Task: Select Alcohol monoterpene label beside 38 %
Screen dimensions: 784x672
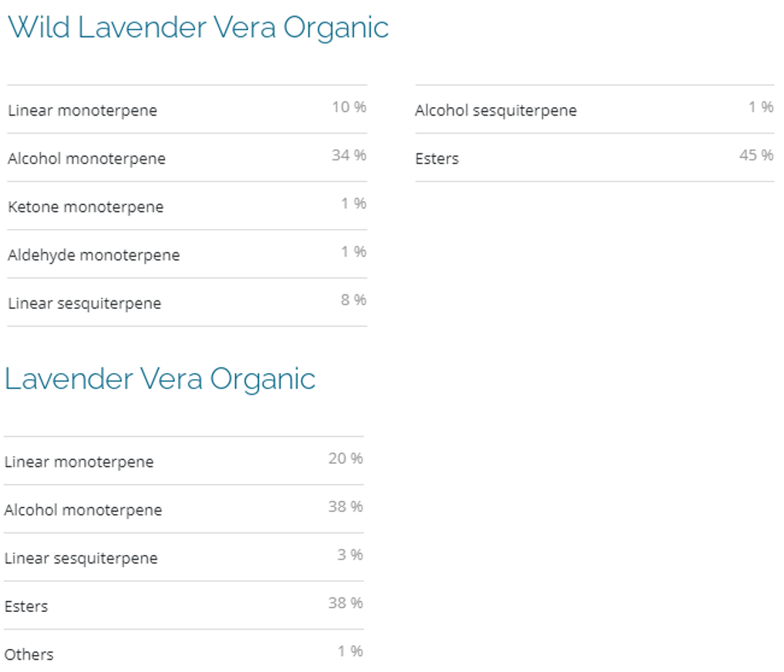Action: pyautogui.click(x=83, y=510)
